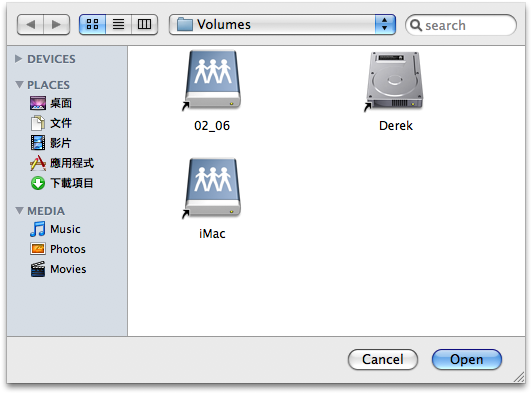Image resolution: width=532 pixels, height=394 pixels.
Task: Select the Movies clapperboard icon in sidebar
Action: pos(38,269)
